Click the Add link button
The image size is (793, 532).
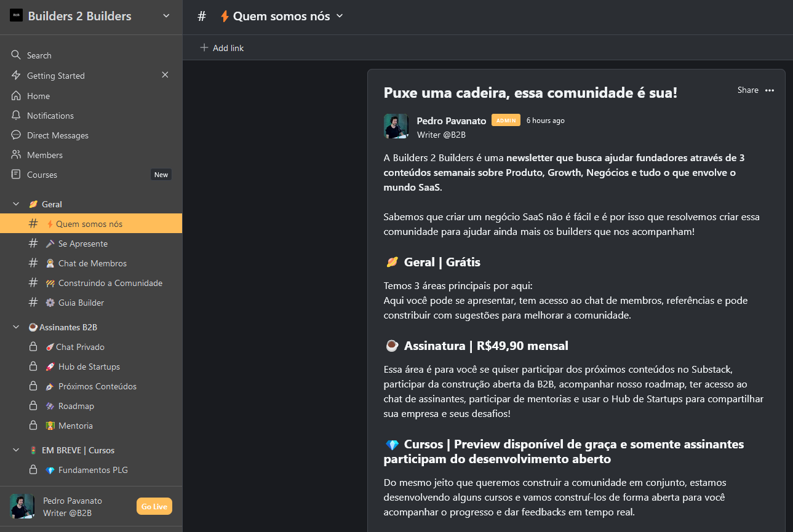pyautogui.click(x=222, y=48)
